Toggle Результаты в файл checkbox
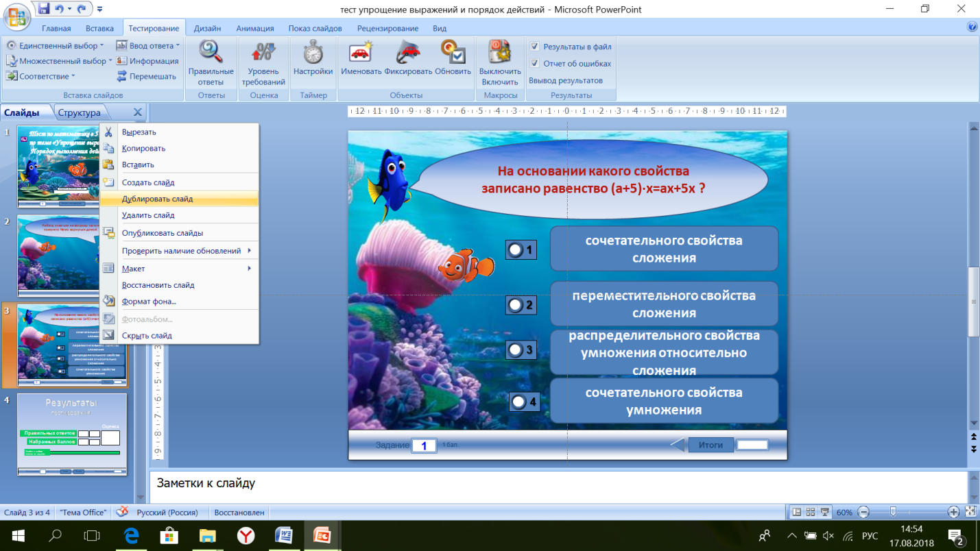980x551 pixels. (x=536, y=47)
